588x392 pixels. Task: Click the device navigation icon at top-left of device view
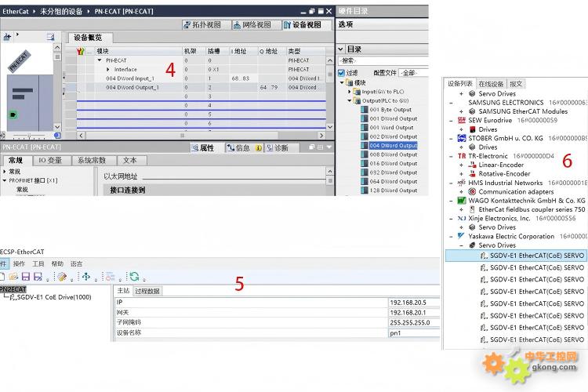point(7,37)
